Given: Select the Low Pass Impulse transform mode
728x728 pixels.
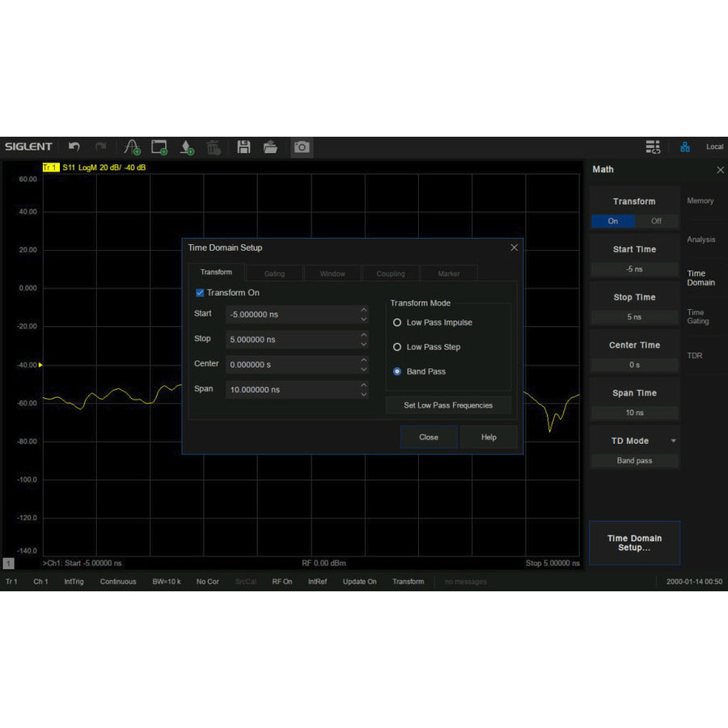Looking at the screenshot, I should point(397,322).
